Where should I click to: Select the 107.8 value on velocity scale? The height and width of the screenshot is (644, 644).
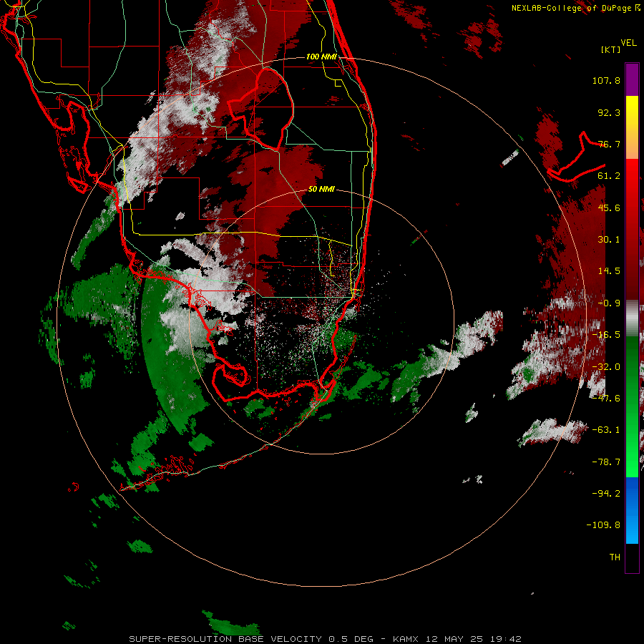point(606,80)
